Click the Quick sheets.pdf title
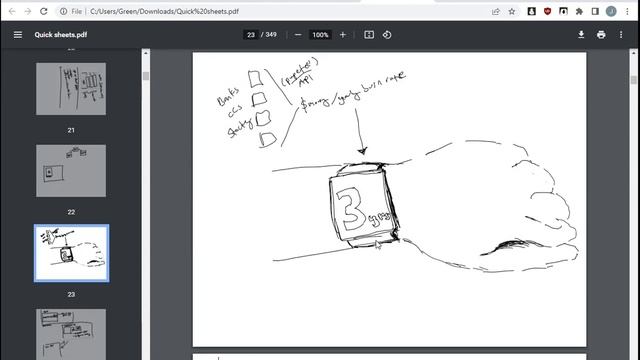 click(x=61, y=35)
